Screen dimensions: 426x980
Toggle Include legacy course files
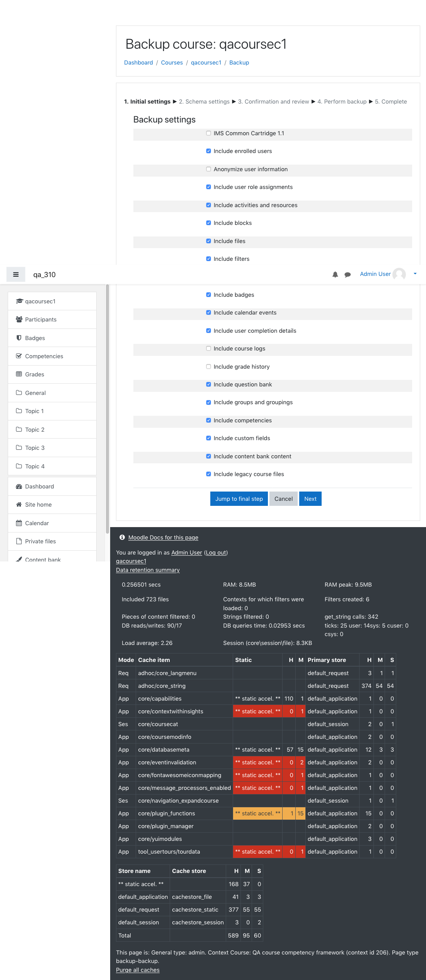click(208, 474)
